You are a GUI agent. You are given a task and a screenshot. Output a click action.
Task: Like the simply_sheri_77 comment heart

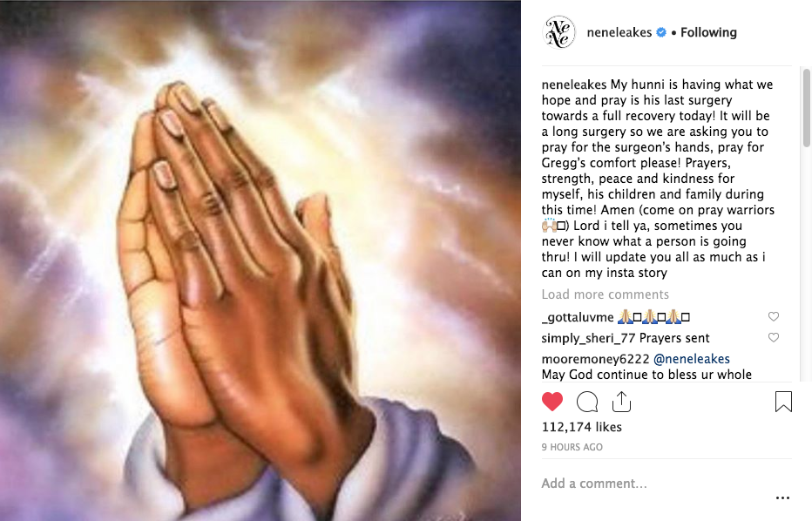(x=773, y=338)
